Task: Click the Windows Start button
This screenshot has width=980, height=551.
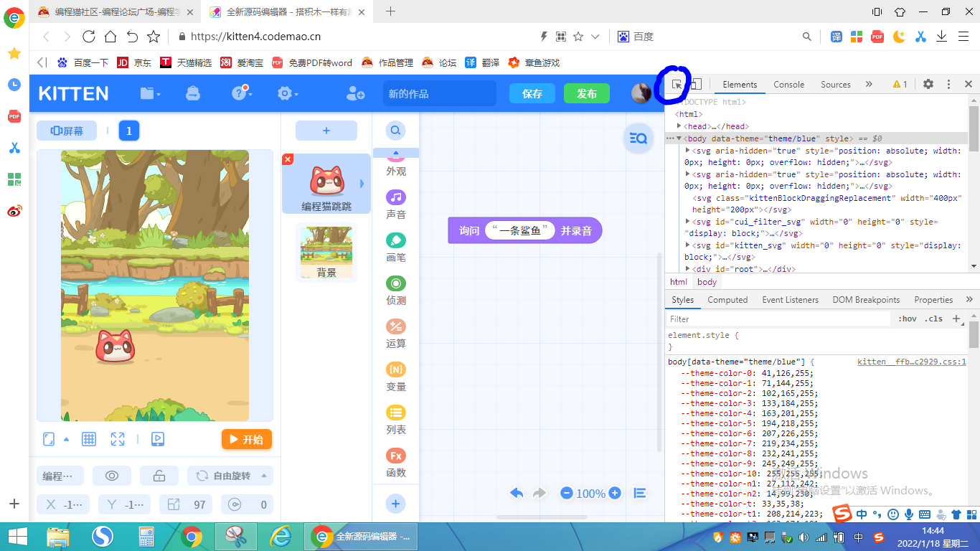Action: pos(17,536)
